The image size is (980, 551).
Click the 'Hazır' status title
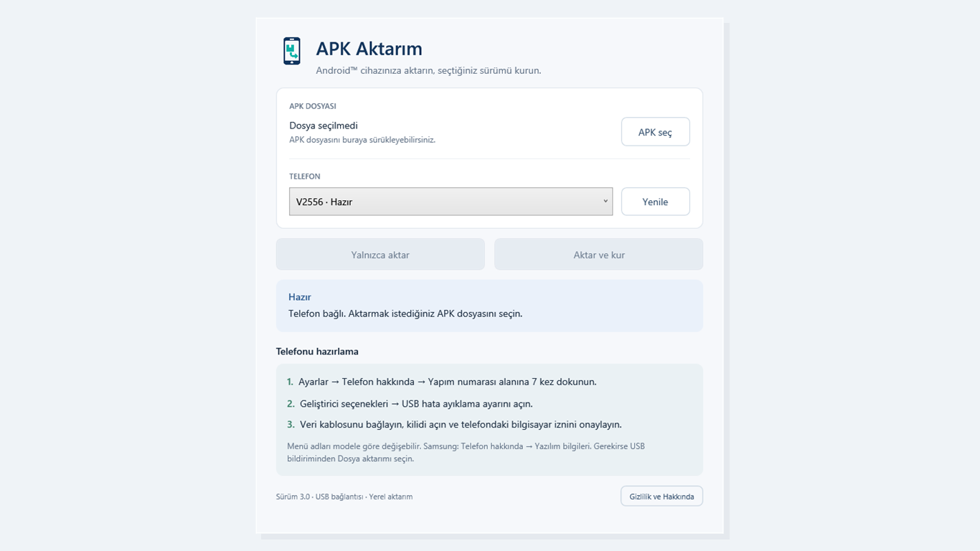[300, 297]
